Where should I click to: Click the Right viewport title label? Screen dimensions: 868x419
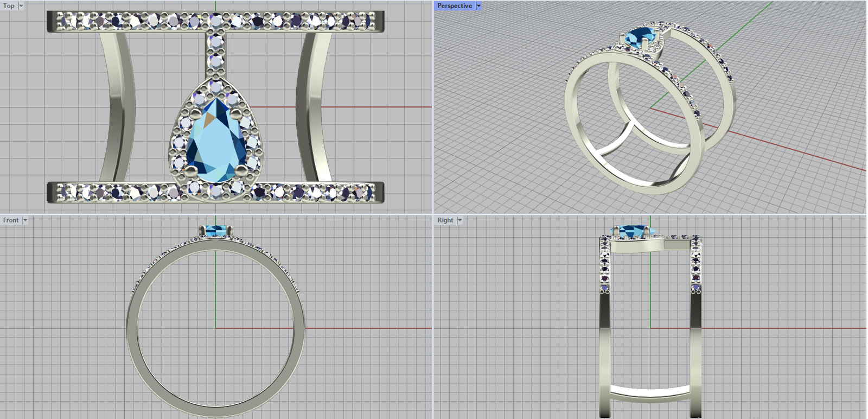click(445, 220)
